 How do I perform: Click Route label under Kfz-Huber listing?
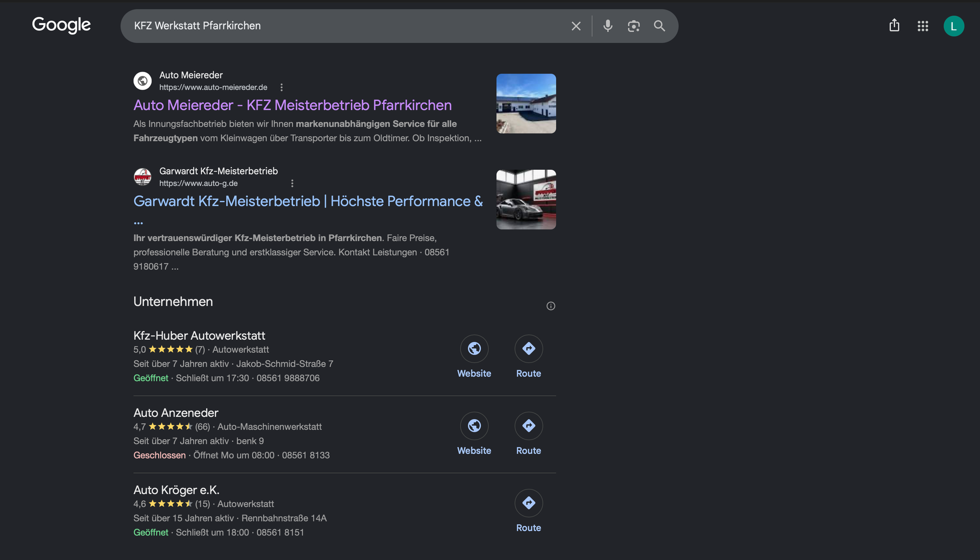click(529, 374)
